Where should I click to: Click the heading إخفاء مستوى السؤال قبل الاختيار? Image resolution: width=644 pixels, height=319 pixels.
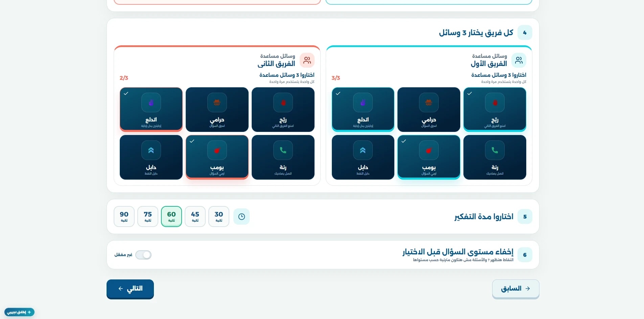coord(458,252)
